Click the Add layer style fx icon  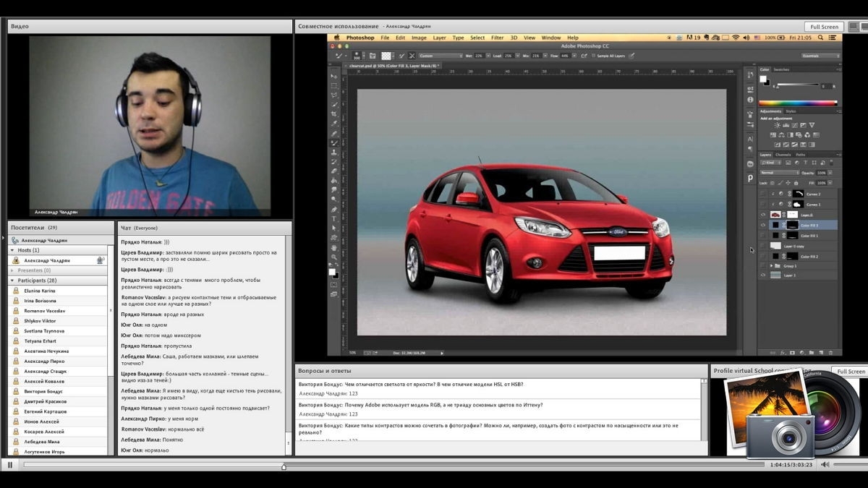tap(783, 353)
